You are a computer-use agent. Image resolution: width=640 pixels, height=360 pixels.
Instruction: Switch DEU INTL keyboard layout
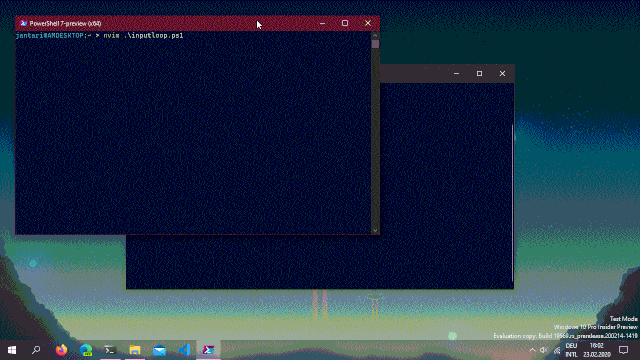coord(571,350)
